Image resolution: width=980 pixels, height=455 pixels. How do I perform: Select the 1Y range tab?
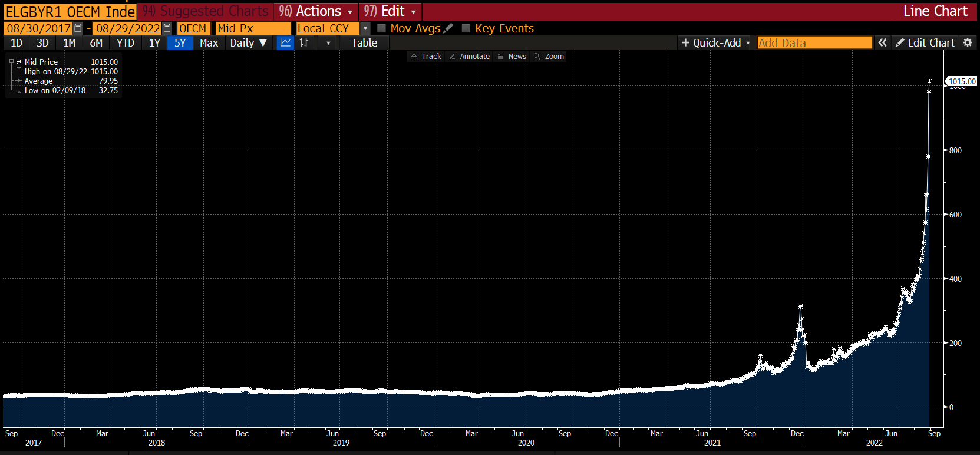pyautogui.click(x=154, y=43)
